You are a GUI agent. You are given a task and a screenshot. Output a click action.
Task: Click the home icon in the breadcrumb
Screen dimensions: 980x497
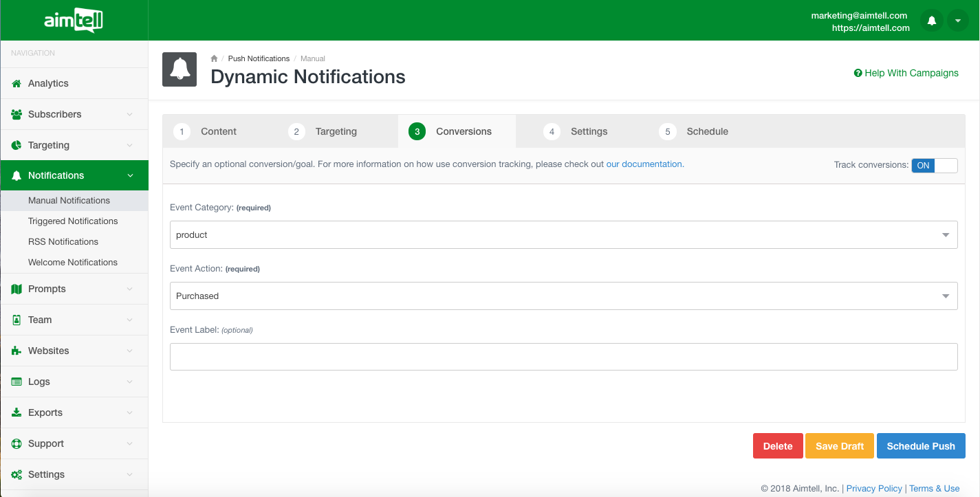pos(213,58)
